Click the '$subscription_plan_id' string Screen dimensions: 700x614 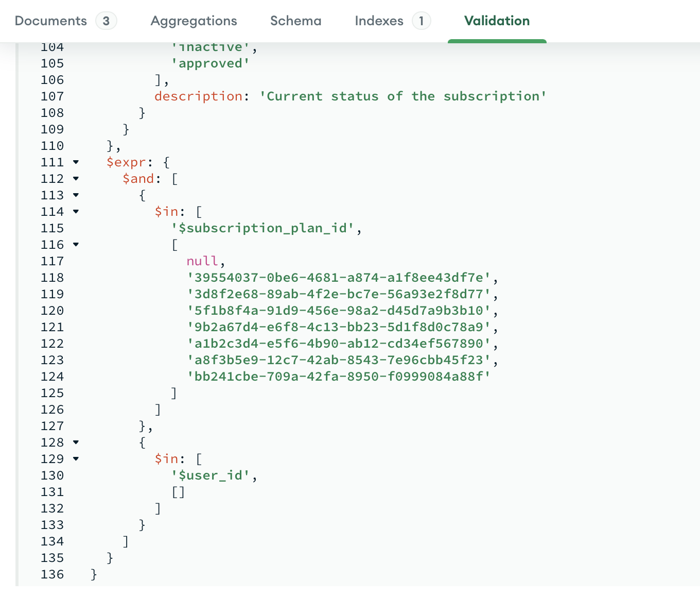pyautogui.click(x=263, y=228)
